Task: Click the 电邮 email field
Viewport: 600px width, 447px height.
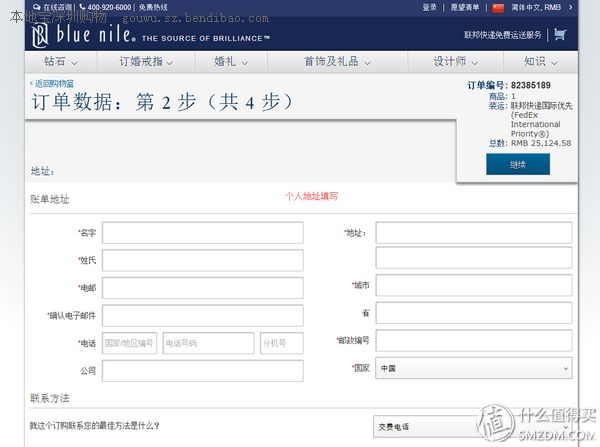Action: [203, 288]
